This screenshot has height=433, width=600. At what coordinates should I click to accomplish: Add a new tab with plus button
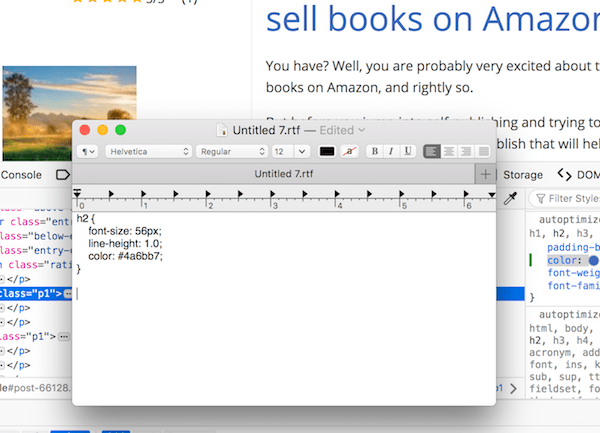(x=486, y=174)
